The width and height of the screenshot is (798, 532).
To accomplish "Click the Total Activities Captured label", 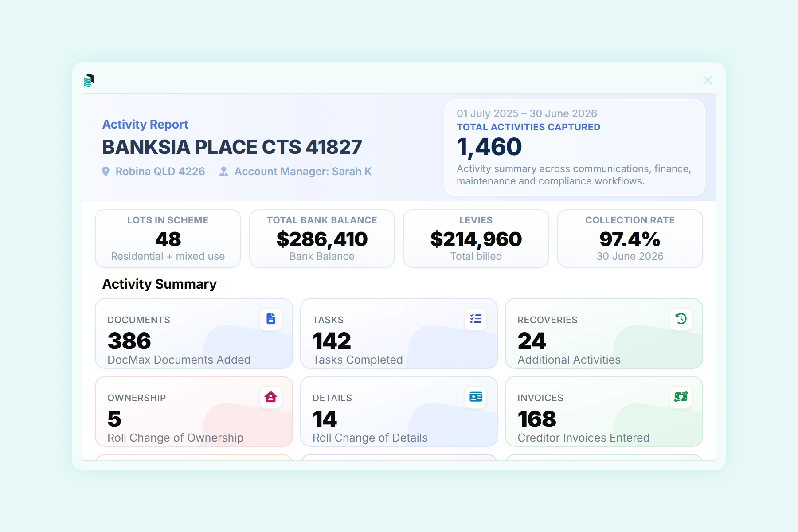I will (x=528, y=127).
